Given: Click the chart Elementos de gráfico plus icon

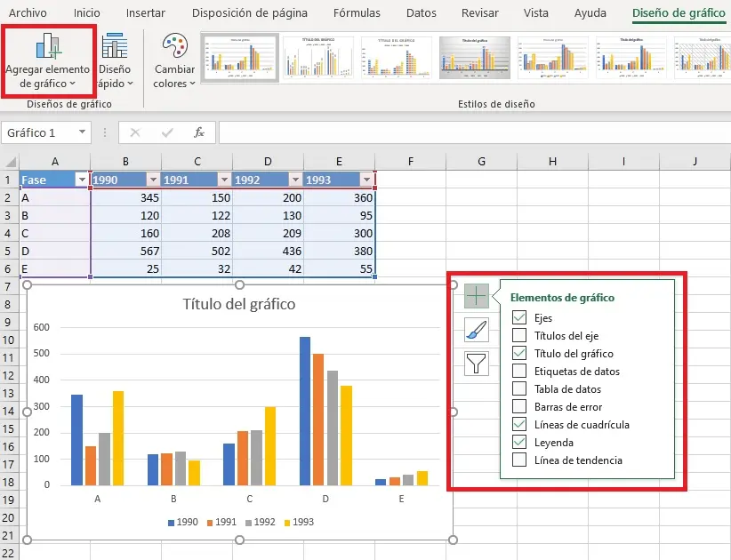Looking at the screenshot, I should click(477, 296).
